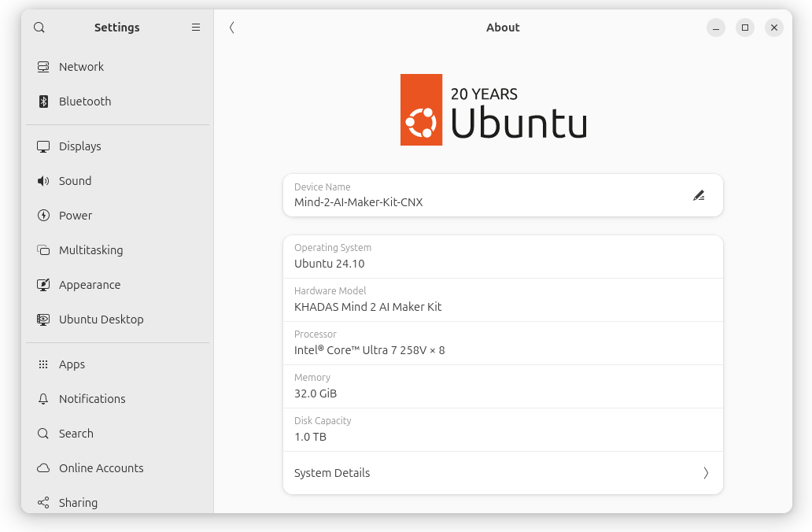The image size is (812, 532).
Task: Switch to Multitasking settings
Action: coord(117,250)
